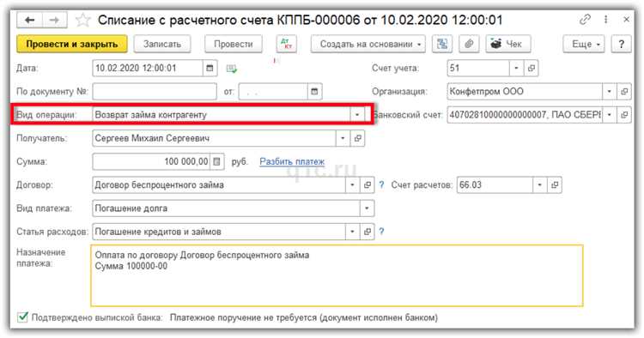Open Банковский счет item form
Screen dimensions: 644x338
(x=624, y=115)
